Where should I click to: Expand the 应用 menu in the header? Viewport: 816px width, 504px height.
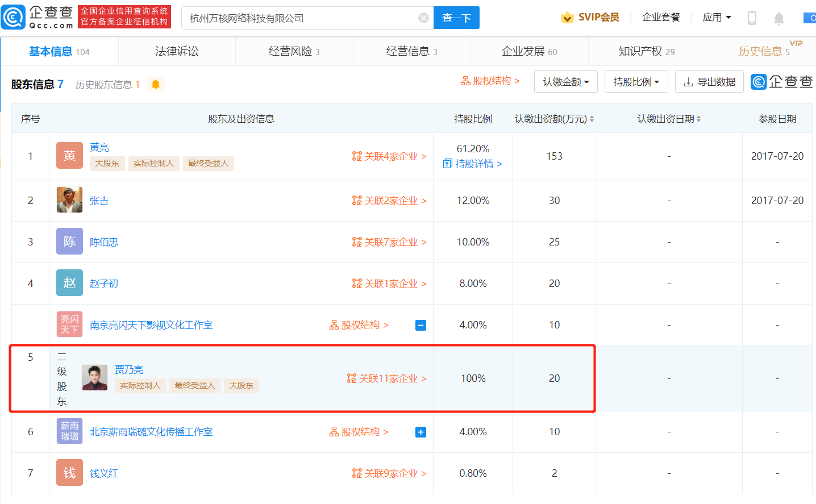pyautogui.click(x=717, y=18)
